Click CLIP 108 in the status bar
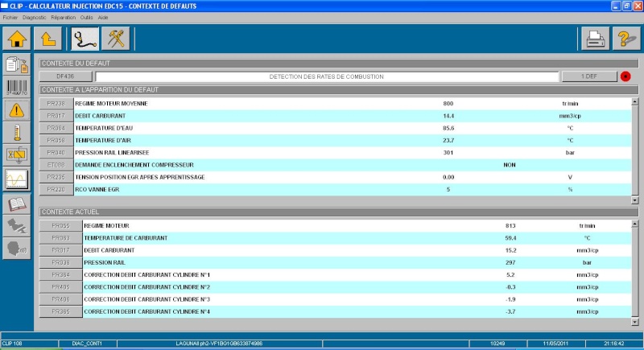The image size is (644, 350). pyautogui.click(x=12, y=344)
